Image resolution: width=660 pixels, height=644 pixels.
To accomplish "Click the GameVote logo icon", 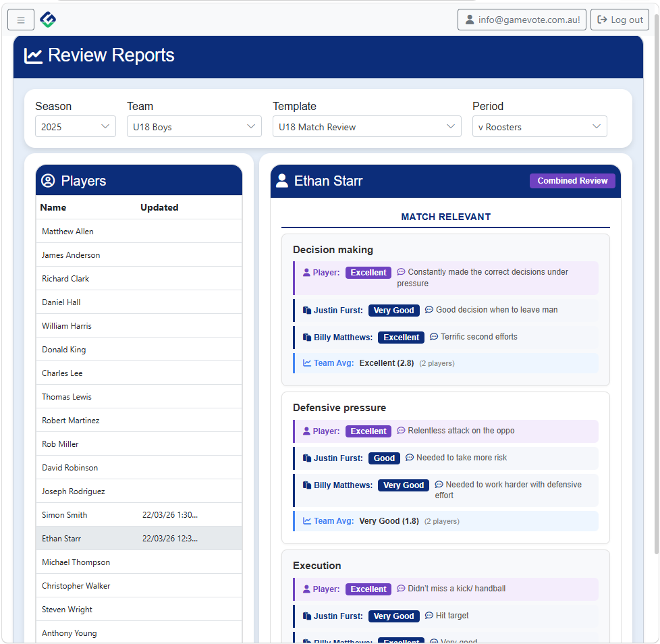I will click(x=47, y=19).
